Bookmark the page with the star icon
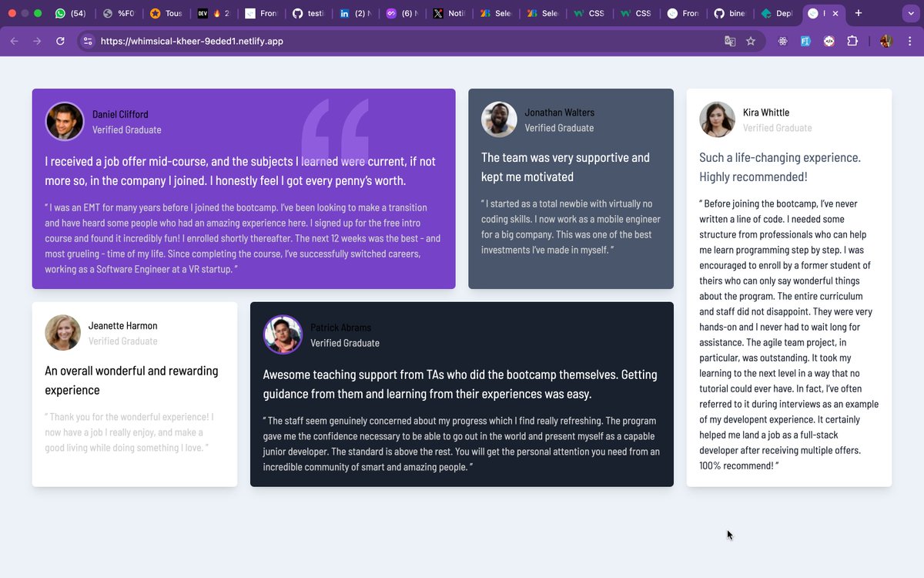 coord(750,41)
